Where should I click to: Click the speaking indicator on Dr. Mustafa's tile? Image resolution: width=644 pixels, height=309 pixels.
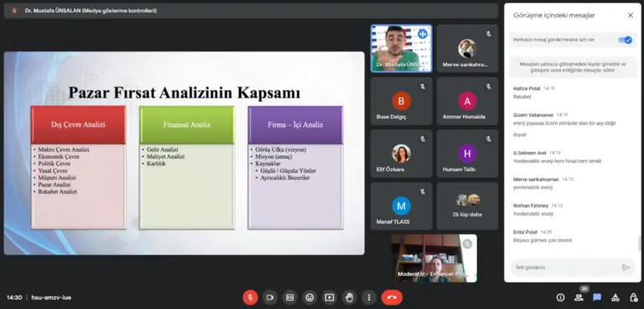(423, 34)
